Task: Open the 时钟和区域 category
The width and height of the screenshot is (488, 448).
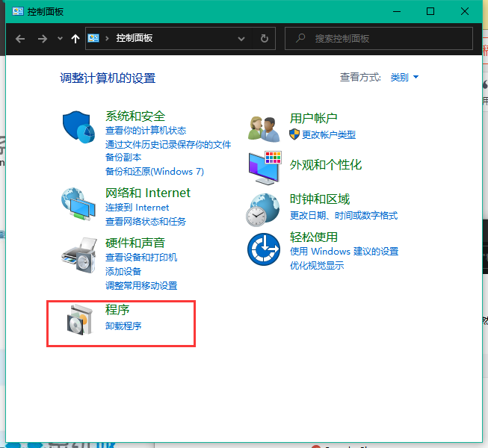Action: (x=320, y=199)
